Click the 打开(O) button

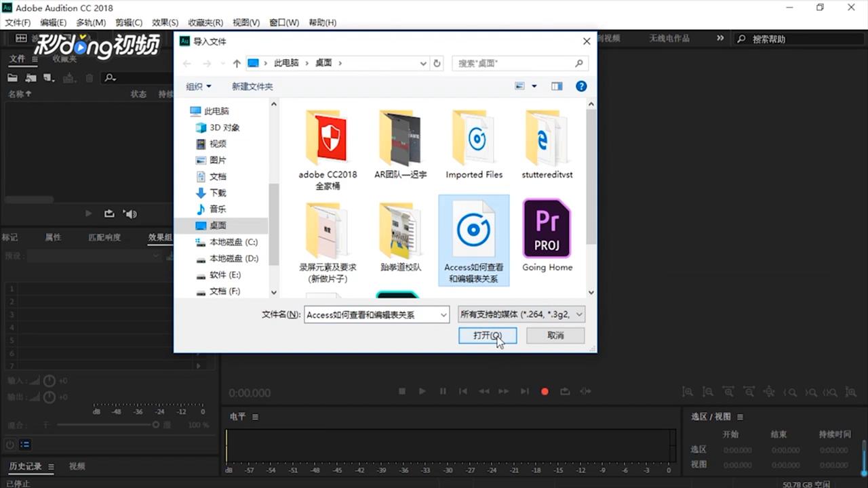click(488, 335)
